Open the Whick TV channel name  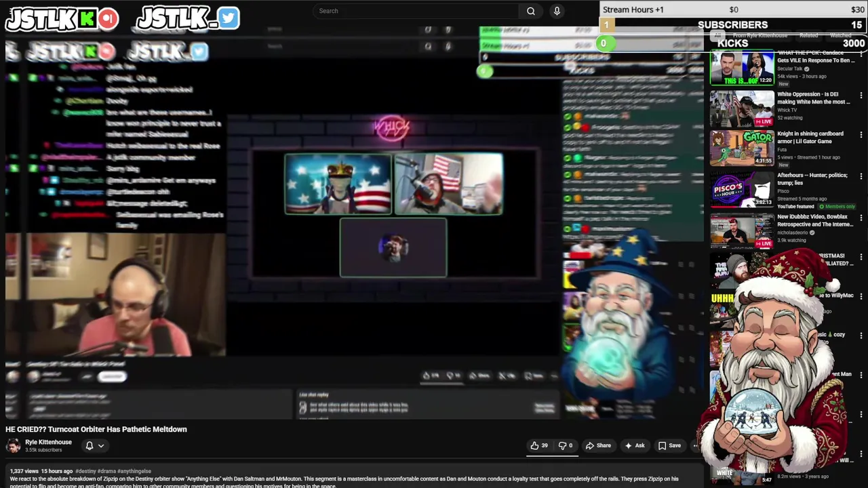787,110
